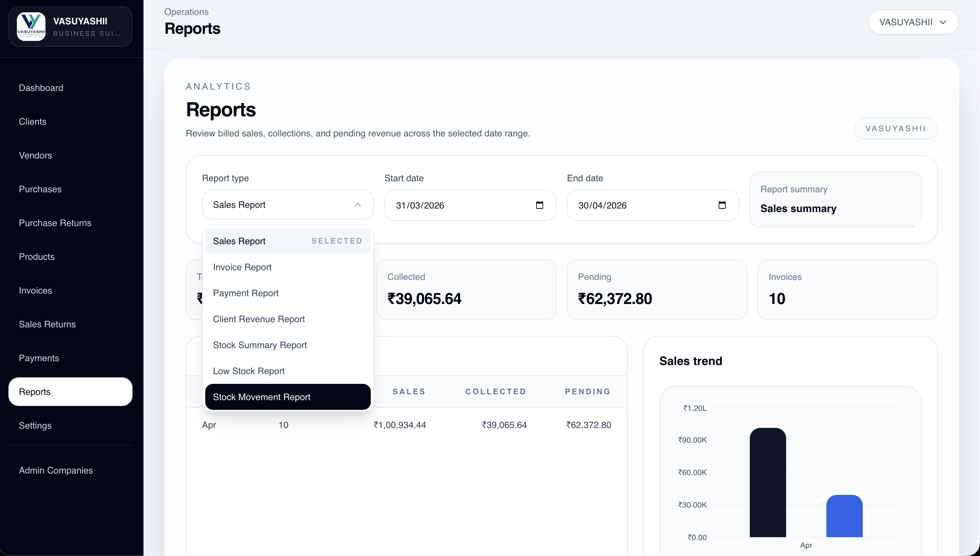
Task: Click the Apr cell in table row
Action: [209, 425]
